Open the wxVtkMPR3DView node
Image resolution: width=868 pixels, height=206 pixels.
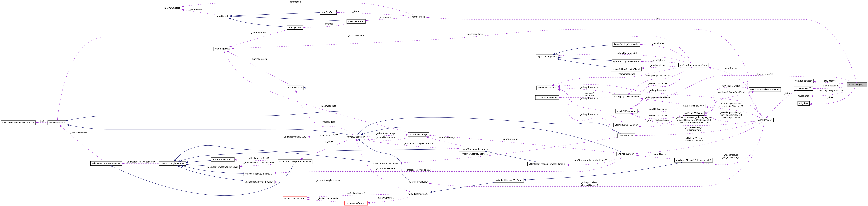click(693, 113)
